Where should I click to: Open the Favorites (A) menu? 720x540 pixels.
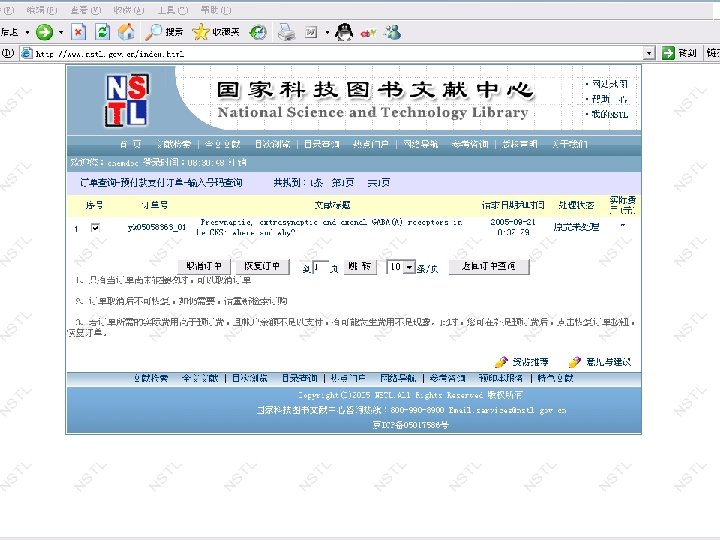(x=129, y=10)
